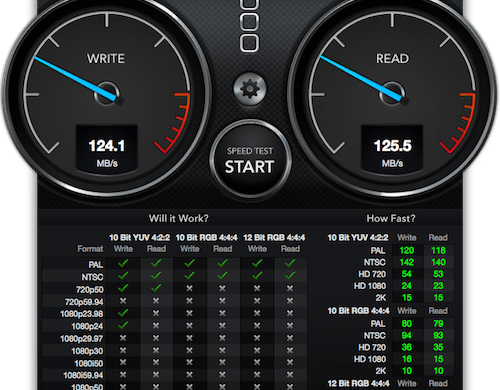Image resolution: width=500 pixels, height=390 pixels.
Task: Click 1080i50 10 Bit YUV Read cross
Action: coord(156,363)
